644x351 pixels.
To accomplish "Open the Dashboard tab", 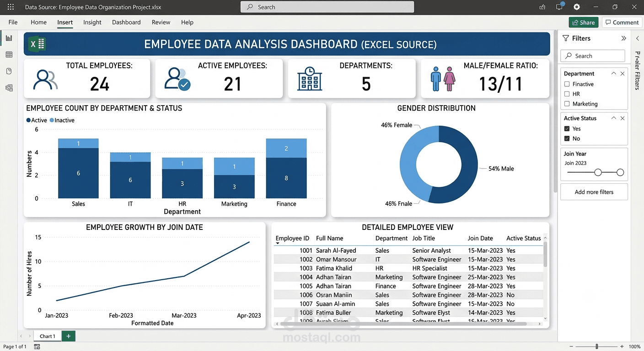I will tap(126, 22).
